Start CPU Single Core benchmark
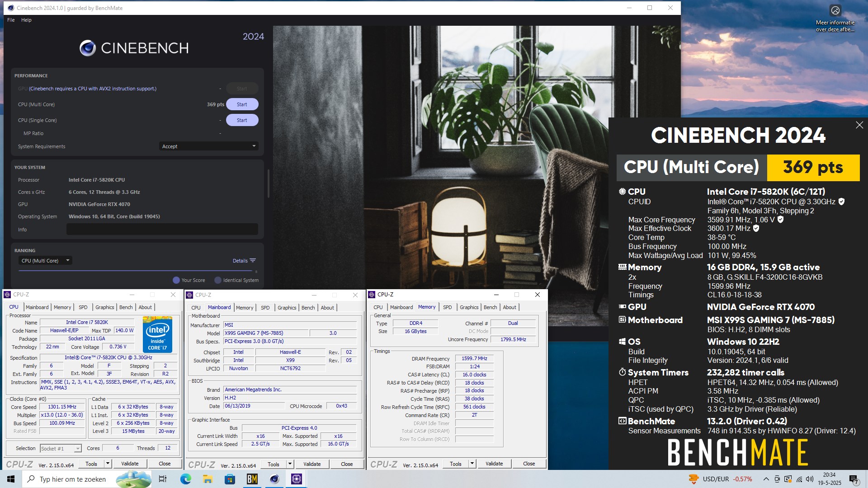 242,120
